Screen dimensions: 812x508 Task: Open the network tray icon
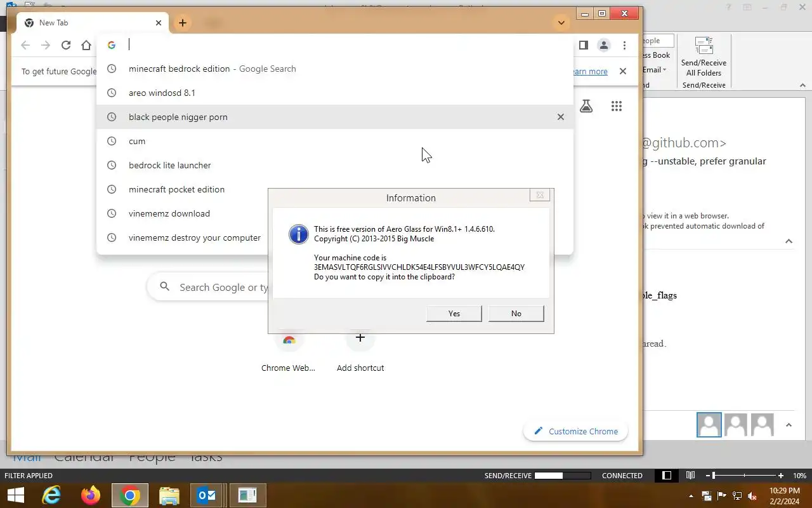pos(737,496)
